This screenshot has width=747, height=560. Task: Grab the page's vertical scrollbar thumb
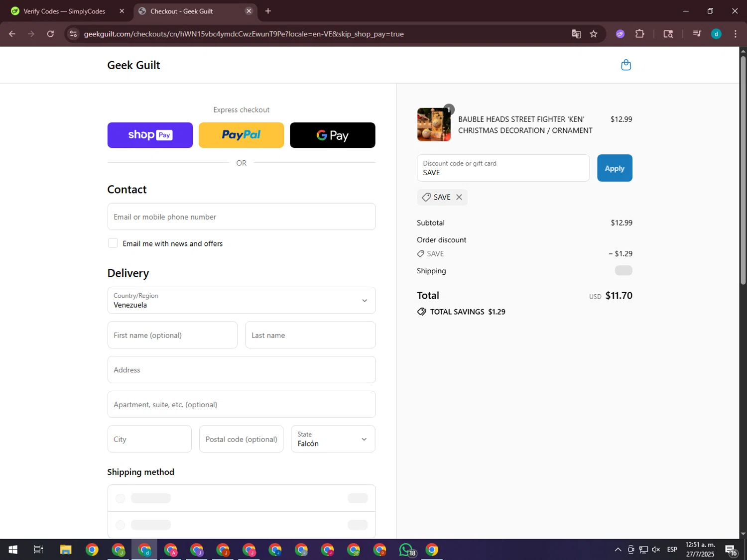click(743, 170)
